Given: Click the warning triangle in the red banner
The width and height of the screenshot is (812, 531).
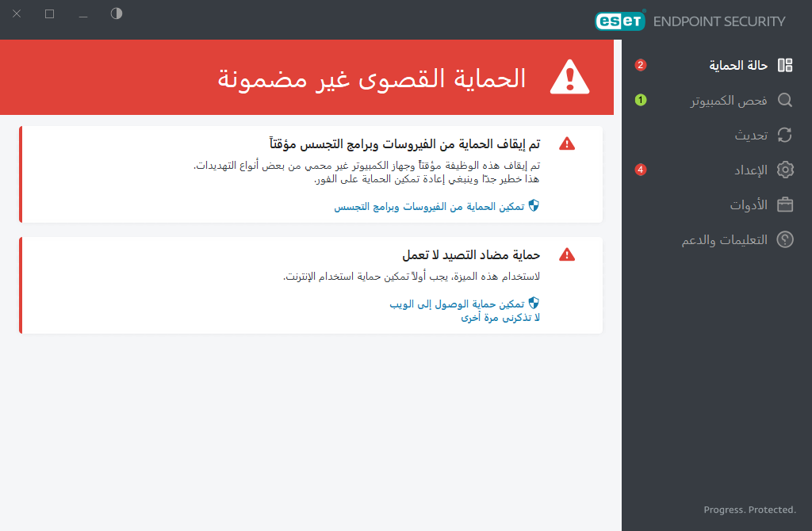Looking at the screenshot, I should click(x=569, y=77).
